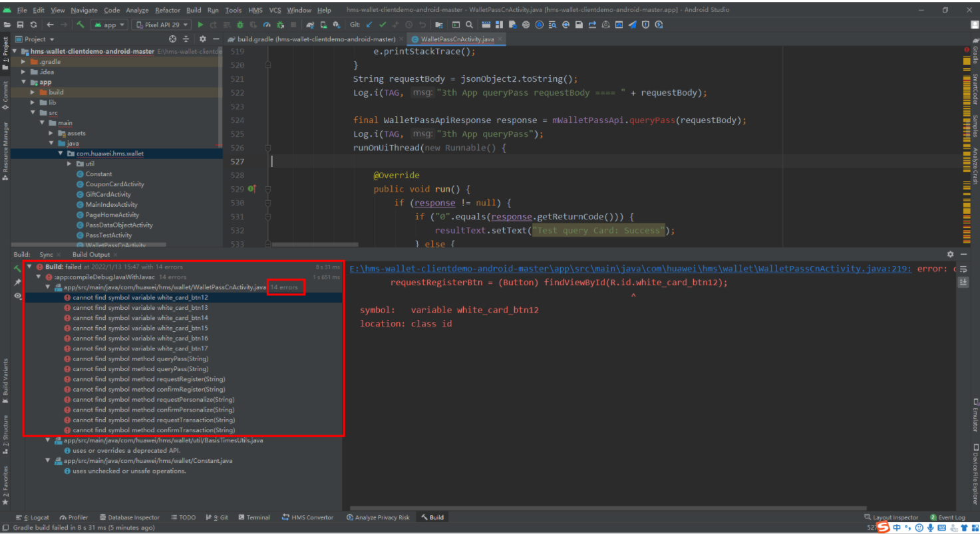Toggle the Commit side tool window
The image size is (980, 534).
[x=5, y=94]
